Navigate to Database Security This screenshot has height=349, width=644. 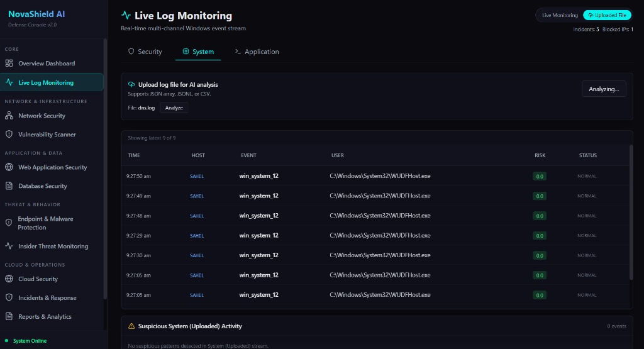pos(52,186)
